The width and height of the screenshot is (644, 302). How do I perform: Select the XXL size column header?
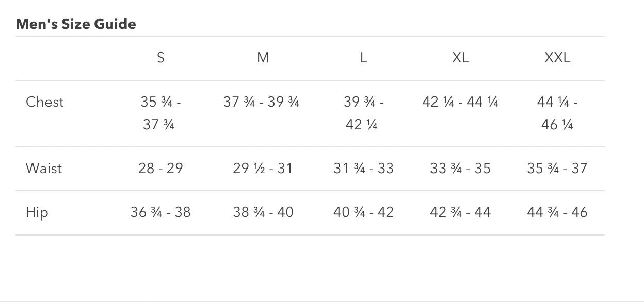pyautogui.click(x=557, y=58)
